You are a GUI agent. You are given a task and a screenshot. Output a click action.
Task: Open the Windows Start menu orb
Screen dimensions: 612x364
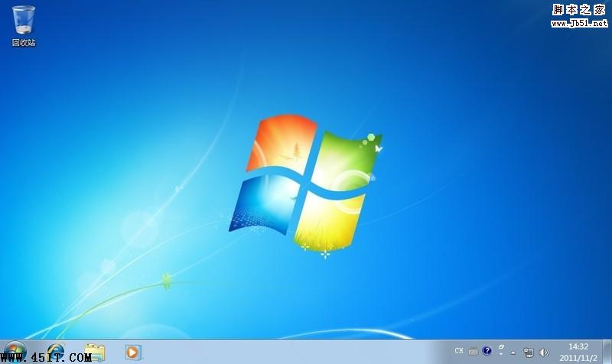(x=15, y=352)
